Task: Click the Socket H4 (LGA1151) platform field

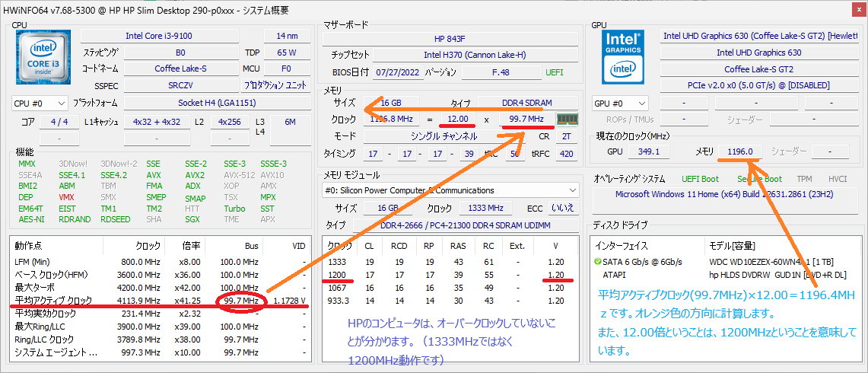Action: coord(217,103)
